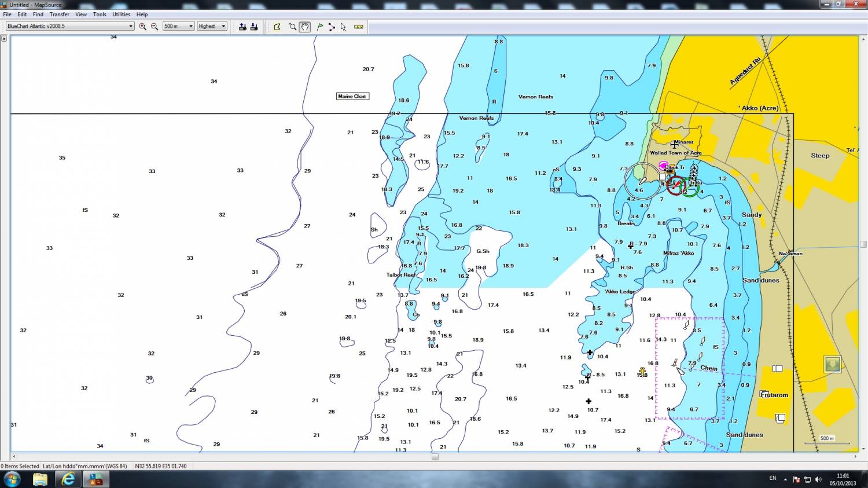The width and height of the screenshot is (868, 488).
Task: Click the Zoom Out magnifier icon
Action: point(155,27)
